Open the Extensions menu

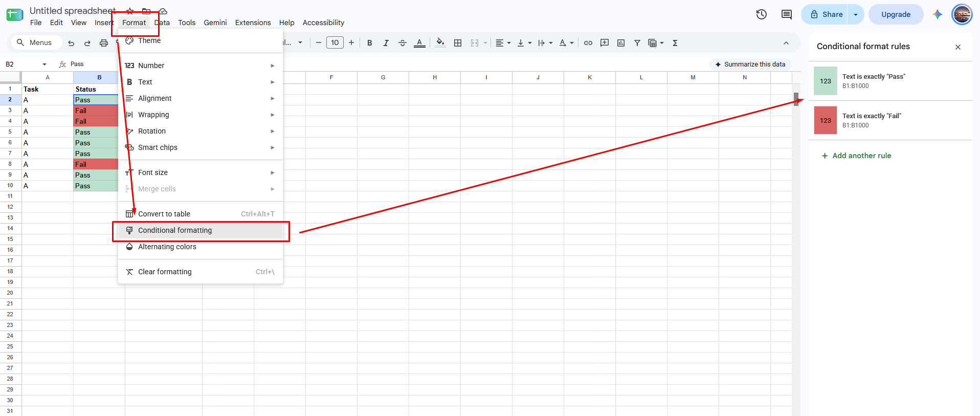[253, 23]
